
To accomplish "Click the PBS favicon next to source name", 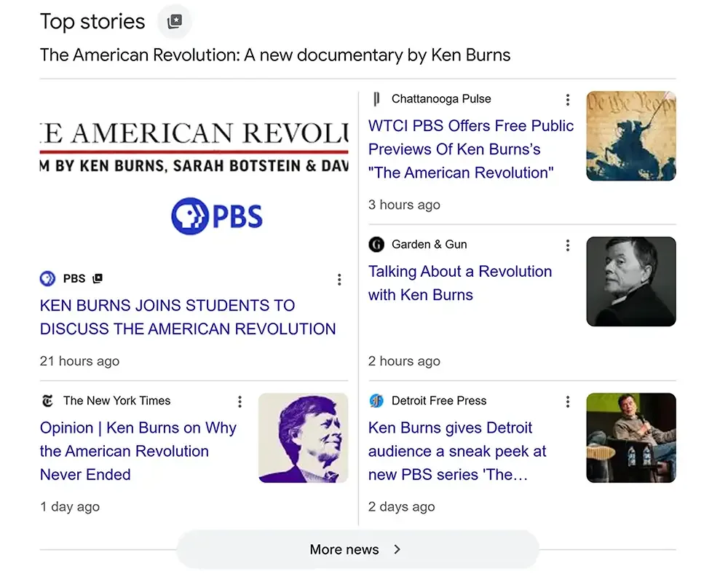I will pyautogui.click(x=48, y=278).
